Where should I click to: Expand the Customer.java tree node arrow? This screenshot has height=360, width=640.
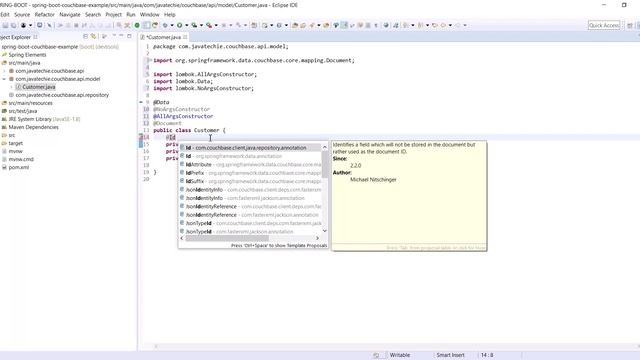click(11, 87)
